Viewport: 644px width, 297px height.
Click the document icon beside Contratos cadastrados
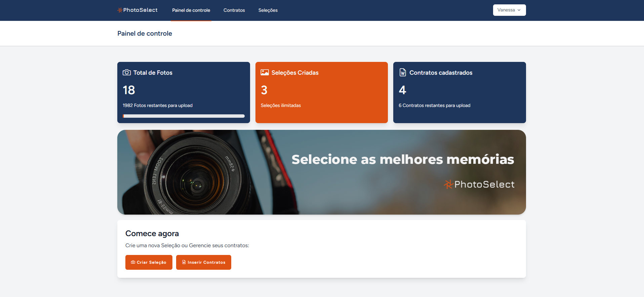(x=403, y=72)
